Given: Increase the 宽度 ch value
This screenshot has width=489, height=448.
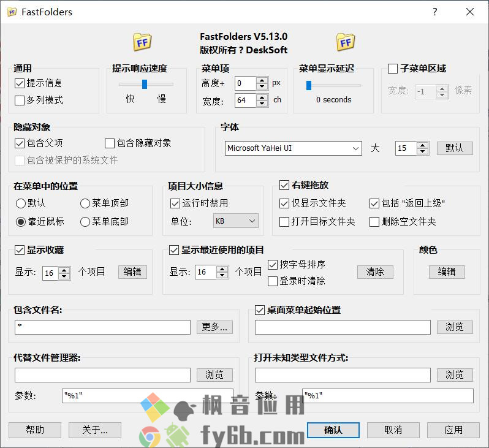Looking at the screenshot, I should [x=262, y=97].
